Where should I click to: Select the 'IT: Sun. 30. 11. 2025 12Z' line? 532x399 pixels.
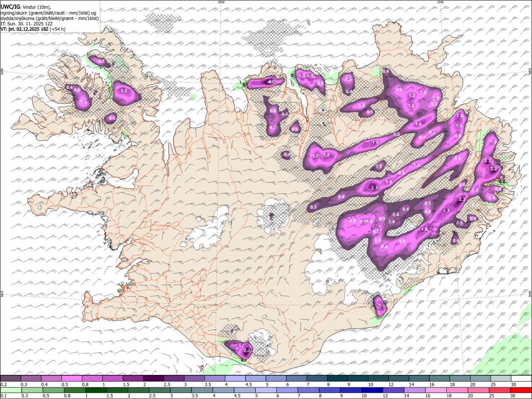tap(27, 24)
